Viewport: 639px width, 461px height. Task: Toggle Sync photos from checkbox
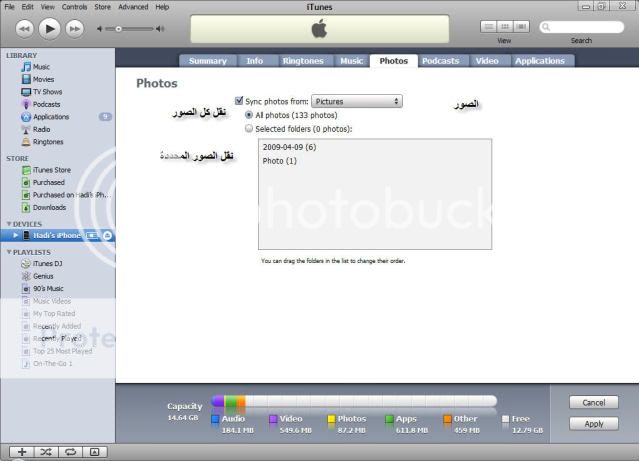click(x=239, y=101)
